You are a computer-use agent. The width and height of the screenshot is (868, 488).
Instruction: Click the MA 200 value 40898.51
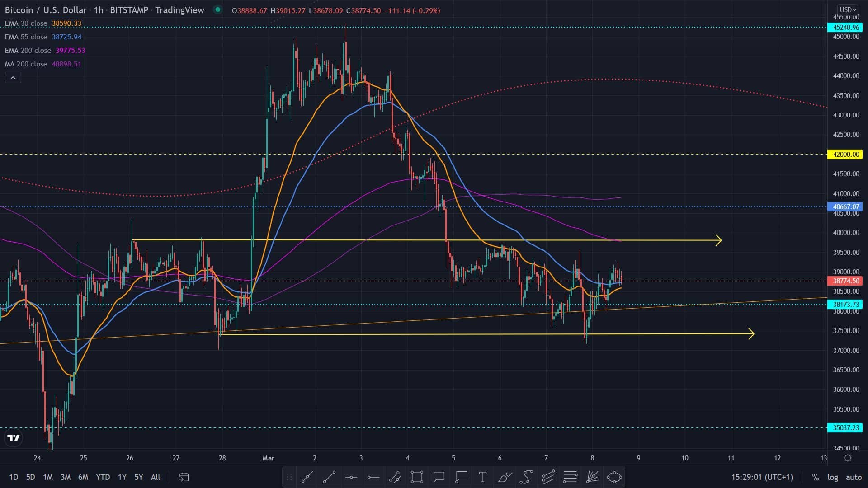[x=66, y=64]
